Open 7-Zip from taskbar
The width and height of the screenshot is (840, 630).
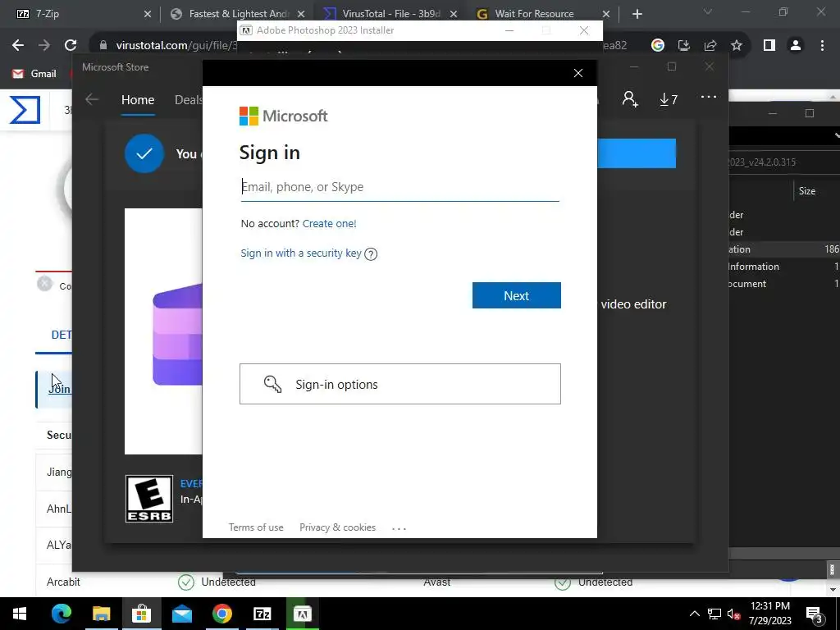262,614
